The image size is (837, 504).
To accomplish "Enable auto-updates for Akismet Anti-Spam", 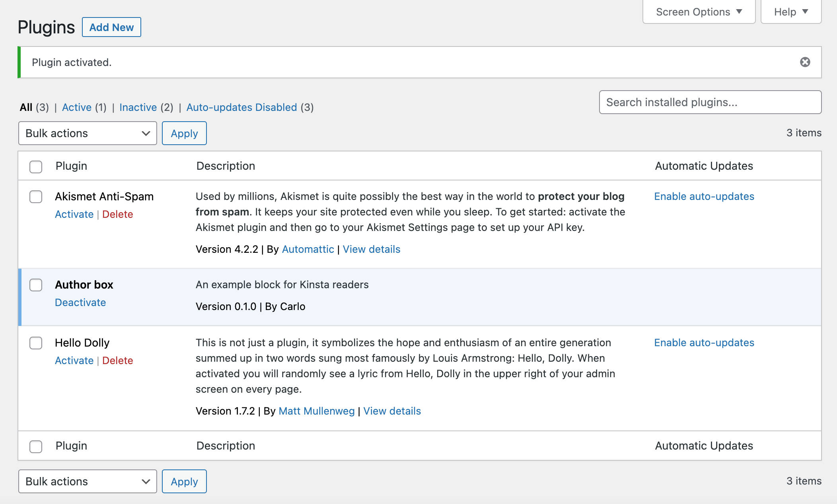I will (704, 195).
